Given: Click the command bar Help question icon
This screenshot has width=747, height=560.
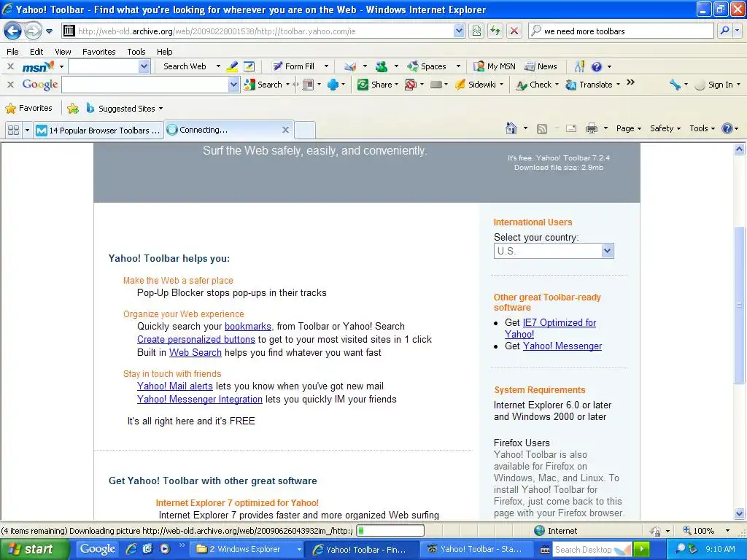Looking at the screenshot, I should coord(727,128).
